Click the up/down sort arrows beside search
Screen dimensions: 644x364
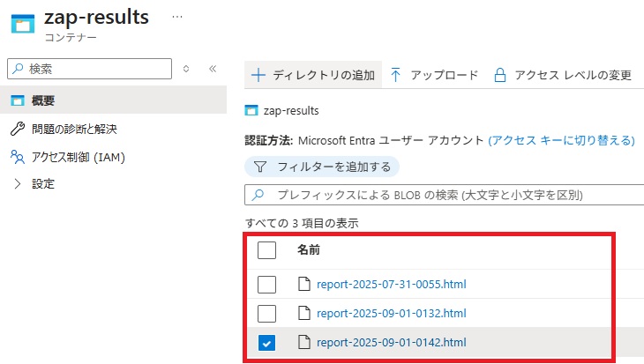pos(185,69)
